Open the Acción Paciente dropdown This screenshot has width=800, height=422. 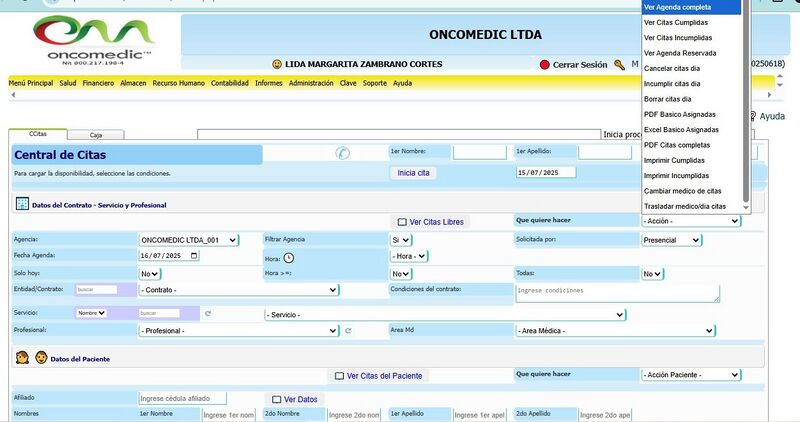[690, 375]
